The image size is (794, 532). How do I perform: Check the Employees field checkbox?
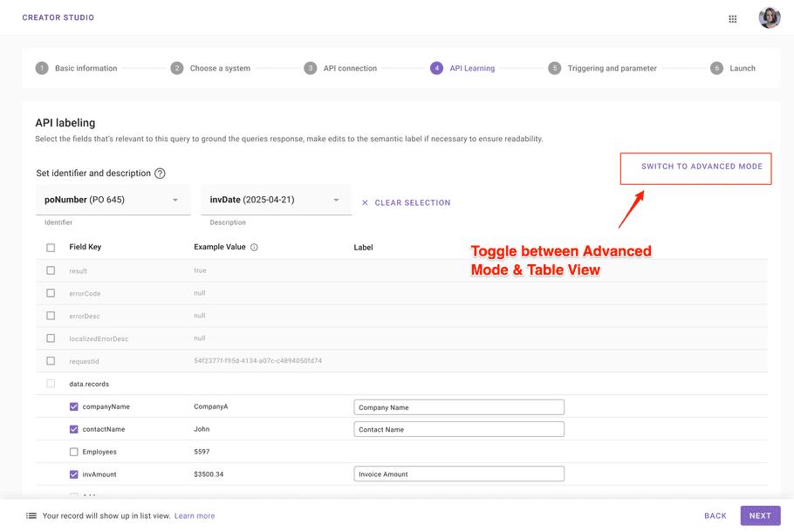click(x=74, y=452)
